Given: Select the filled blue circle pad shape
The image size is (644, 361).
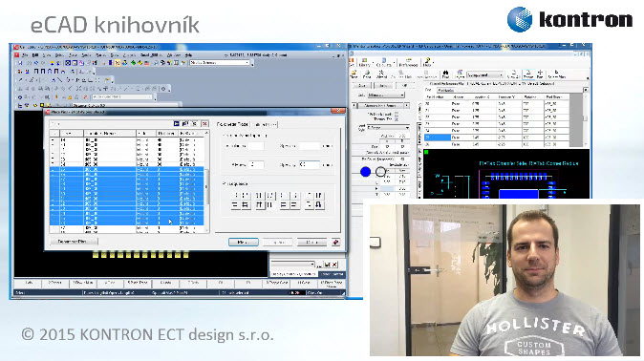Looking at the screenshot, I should pyautogui.click(x=366, y=172).
